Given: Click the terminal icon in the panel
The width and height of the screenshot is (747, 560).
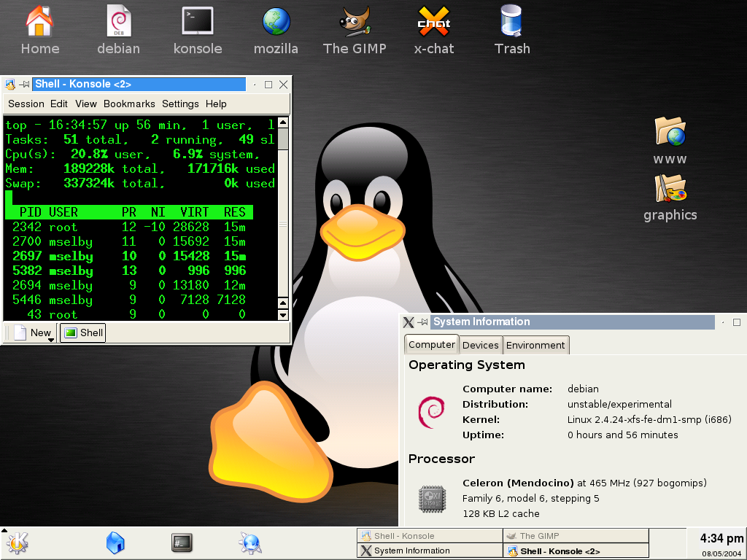Looking at the screenshot, I should [182, 542].
